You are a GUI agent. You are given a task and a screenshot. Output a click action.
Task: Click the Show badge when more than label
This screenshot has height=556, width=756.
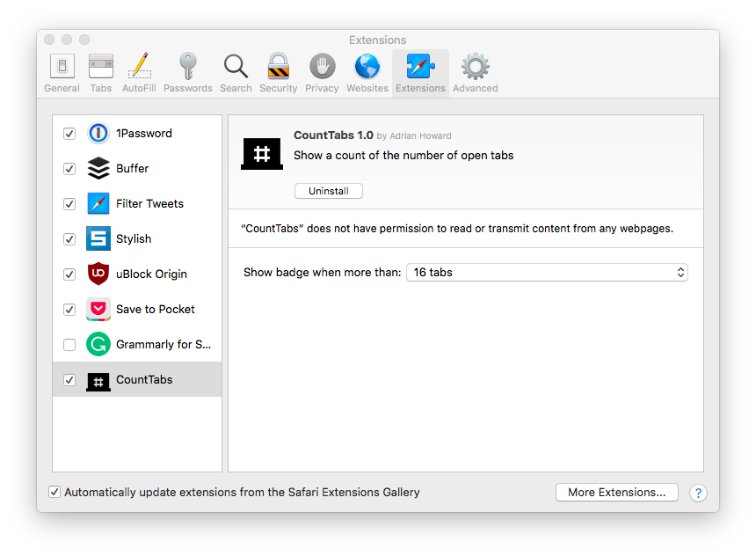(322, 272)
